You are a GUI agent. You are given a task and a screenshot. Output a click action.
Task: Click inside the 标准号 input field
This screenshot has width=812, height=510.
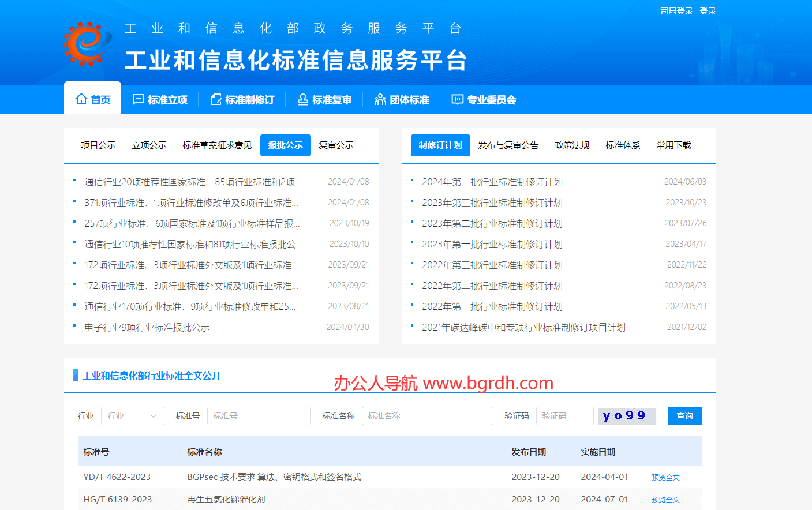[259, 415]
